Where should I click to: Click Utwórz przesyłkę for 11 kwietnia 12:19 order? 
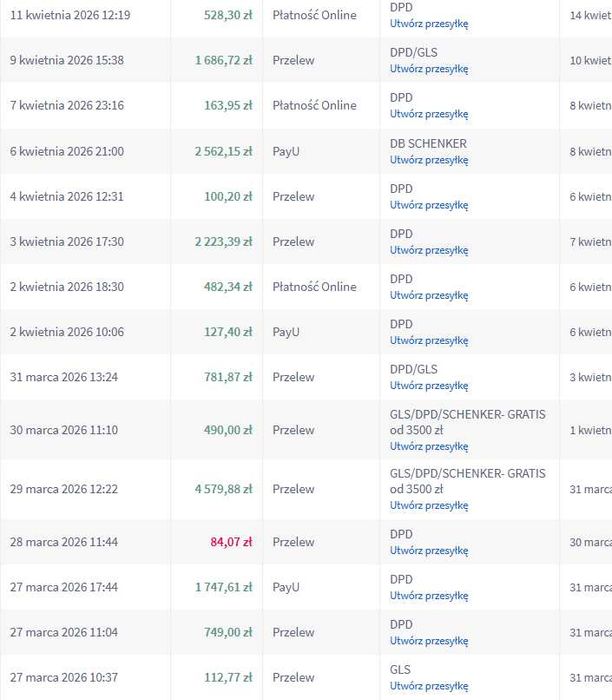[x=429, y=24]
